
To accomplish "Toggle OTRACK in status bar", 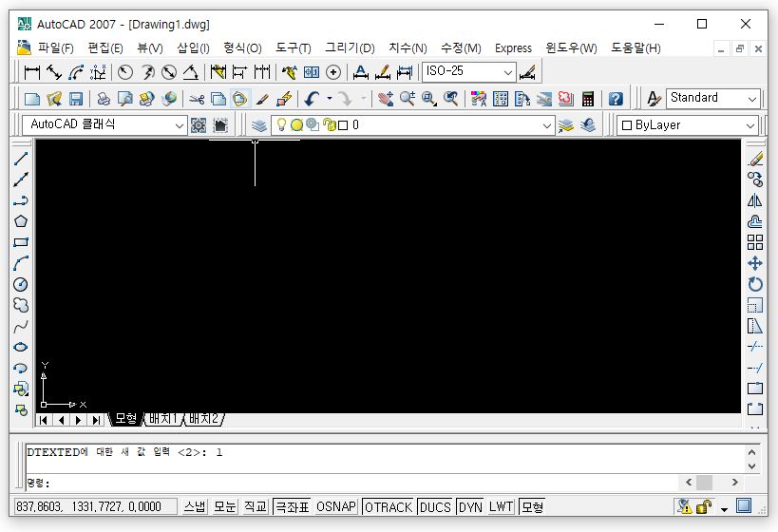I will [388, 506].
